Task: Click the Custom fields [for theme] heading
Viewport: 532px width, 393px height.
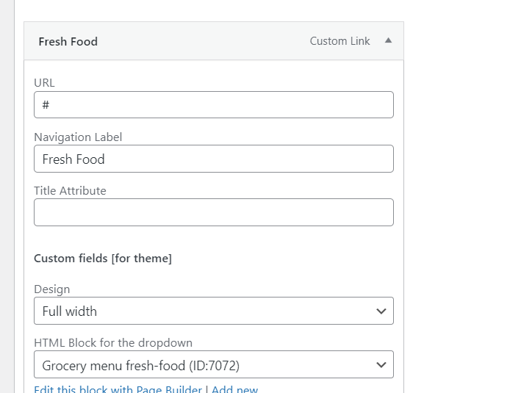Action: tap(103, 259)
